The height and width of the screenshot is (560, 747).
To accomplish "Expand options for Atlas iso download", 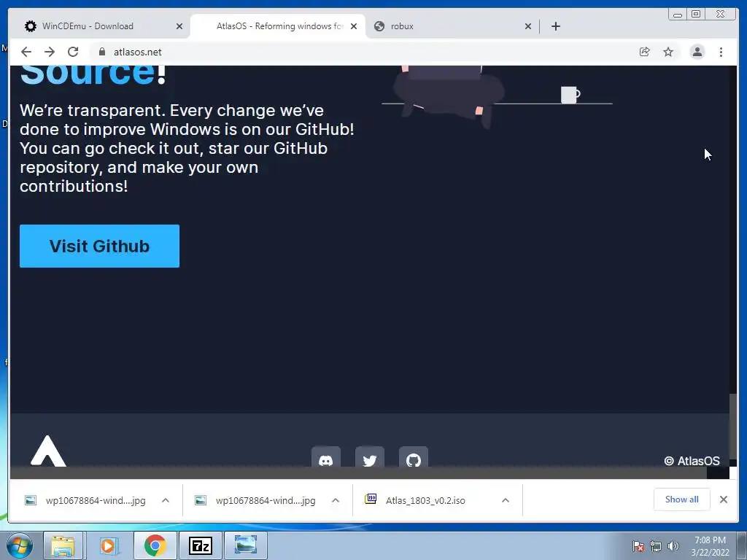I will [x=506, y=500].
